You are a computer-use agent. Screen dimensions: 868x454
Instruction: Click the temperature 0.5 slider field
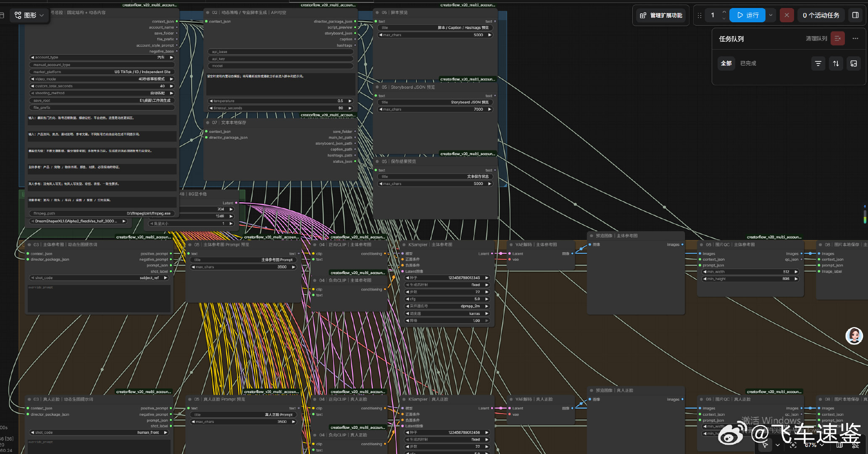point(281,101)
